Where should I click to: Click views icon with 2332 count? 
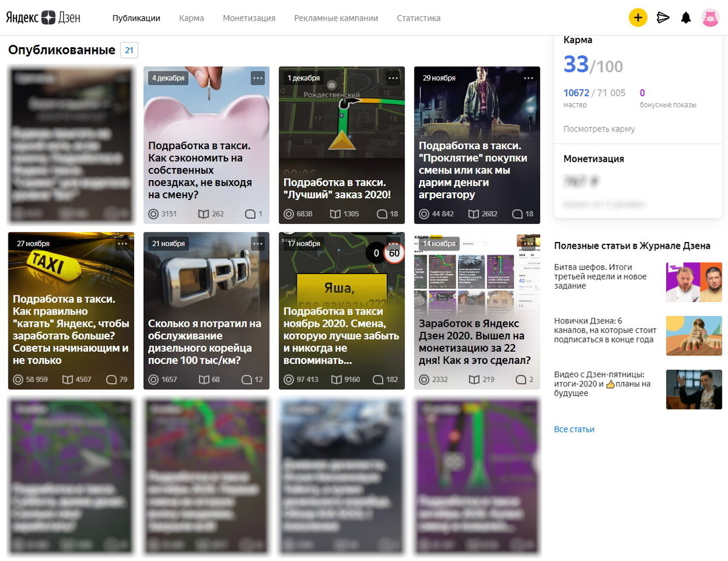[424, 380]
